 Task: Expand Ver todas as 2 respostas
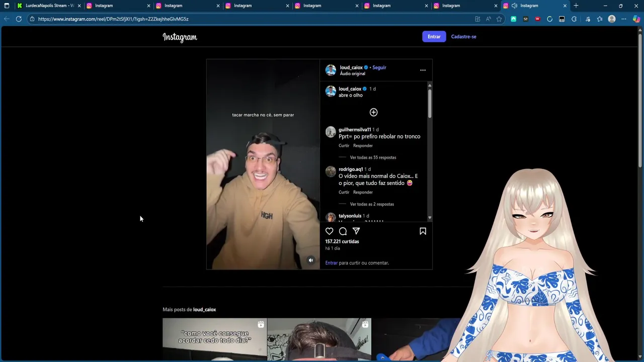(372, 204)
